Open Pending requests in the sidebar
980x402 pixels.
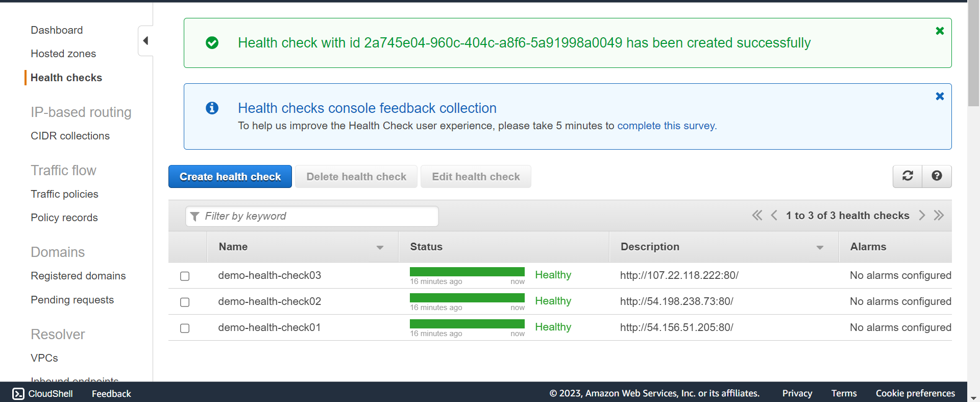[72, 300]
